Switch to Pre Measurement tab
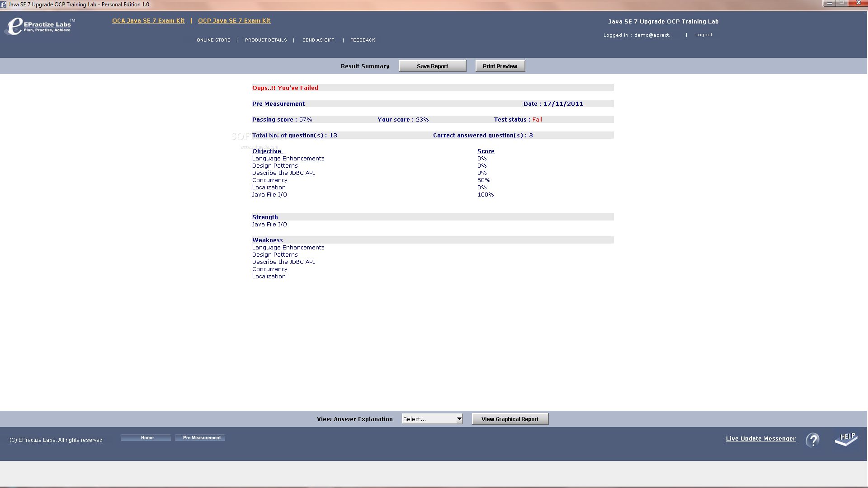The image size is (868, 488). [x=200, y=438]
